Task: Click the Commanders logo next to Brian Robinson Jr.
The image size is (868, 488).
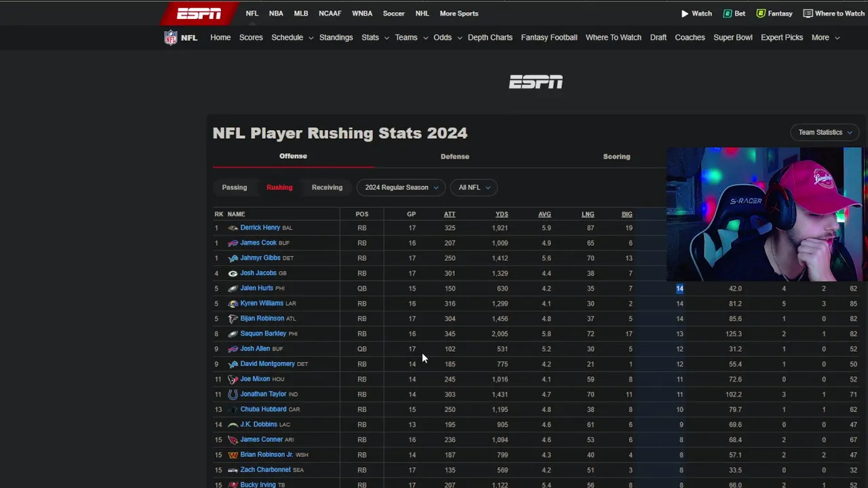Action: tap(233, 455)
